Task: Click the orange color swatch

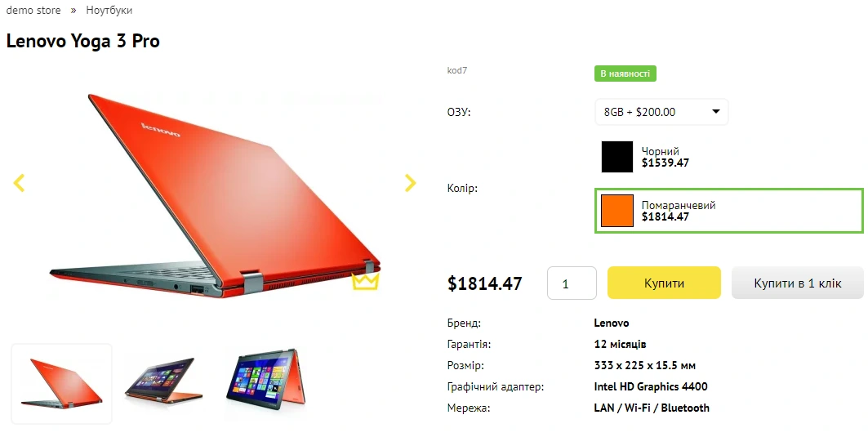Action: click(617, 211)
